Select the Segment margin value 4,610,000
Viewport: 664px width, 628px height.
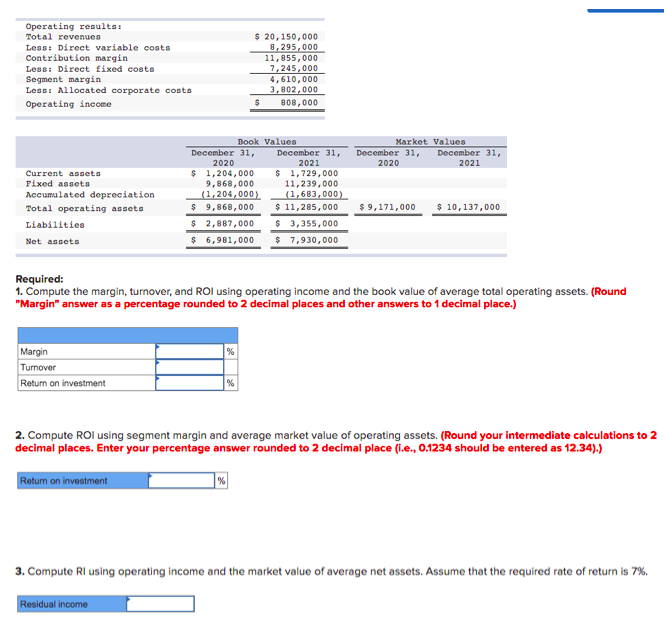coord(293,79)
